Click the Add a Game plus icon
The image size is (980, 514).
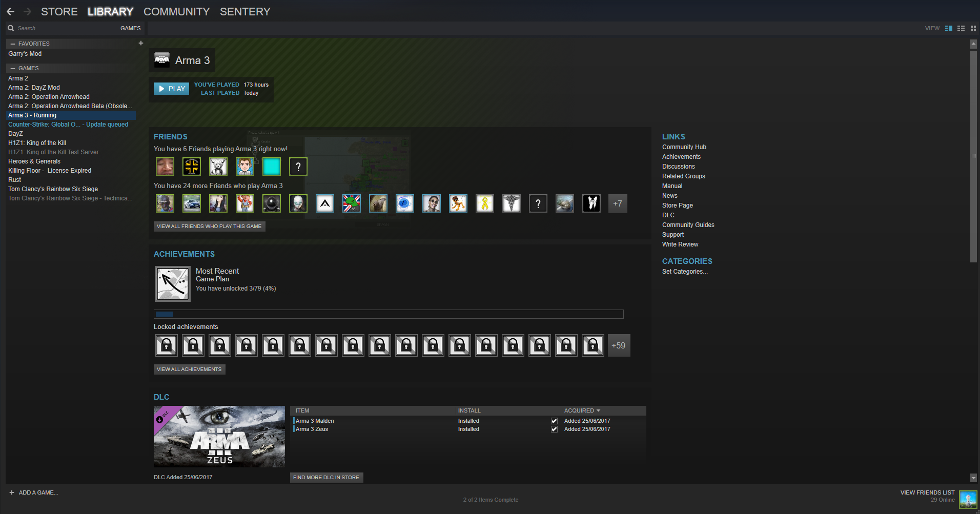11,492
